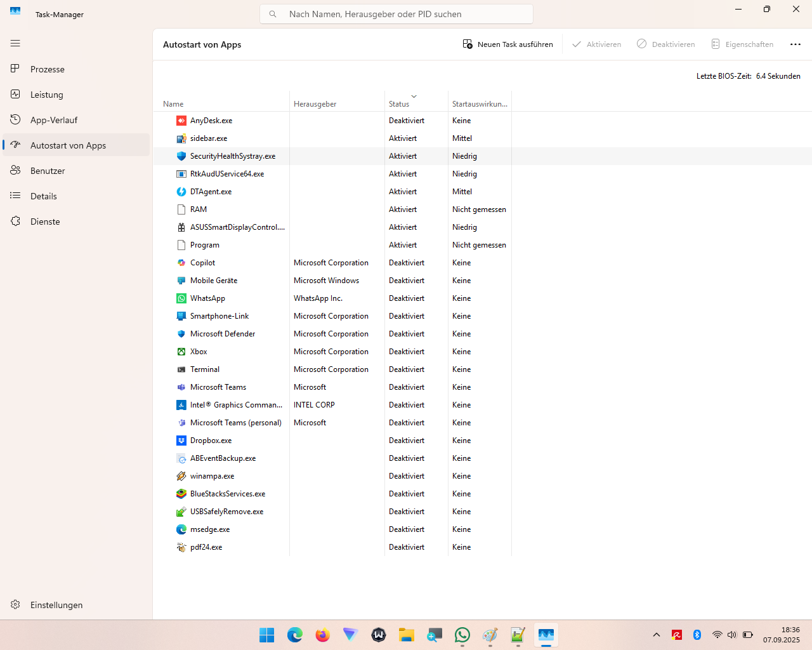
Task: Go to the Benutzer page
Action: pos(76,171)
